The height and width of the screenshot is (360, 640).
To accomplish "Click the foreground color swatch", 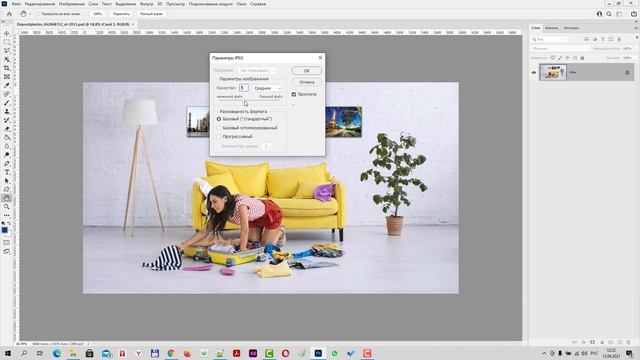I will pos(4,230).
